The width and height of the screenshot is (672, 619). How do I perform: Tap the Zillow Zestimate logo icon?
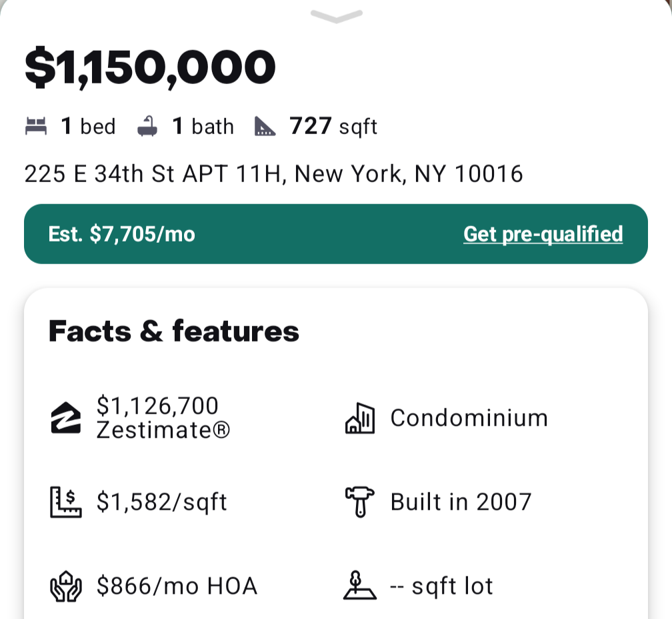[65, 418]
